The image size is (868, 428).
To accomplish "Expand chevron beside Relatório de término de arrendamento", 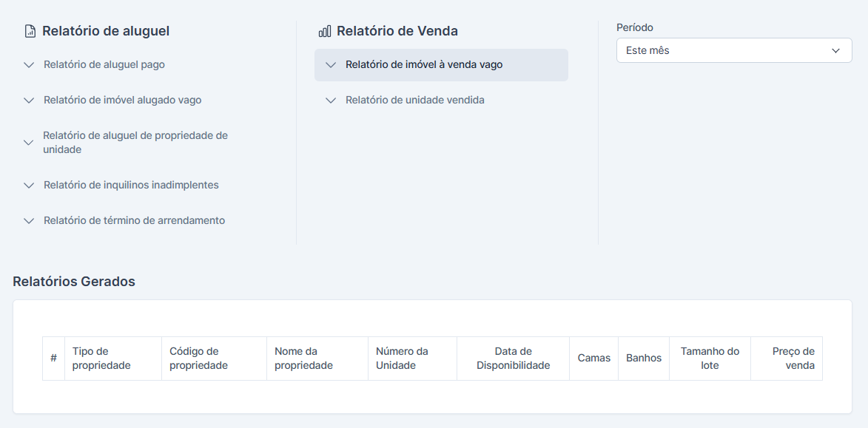I will pos(29,221).
